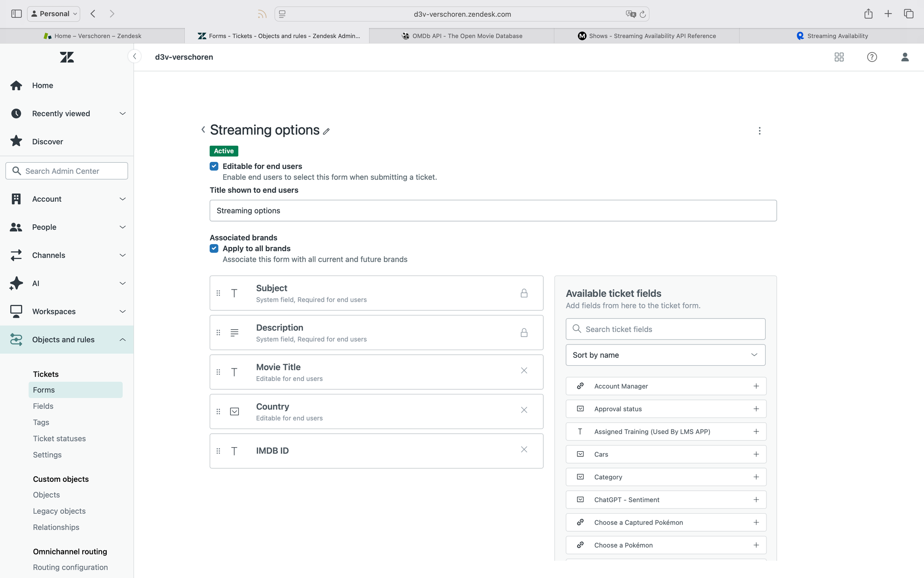Screen dimensions: 924x578
Task: Open the Zendesk products grid icon
Action: tap(839, 57)
